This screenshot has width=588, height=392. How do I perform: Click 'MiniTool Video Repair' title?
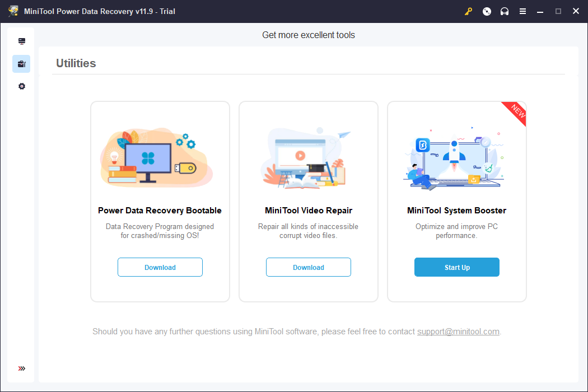[x=309, y=211]
